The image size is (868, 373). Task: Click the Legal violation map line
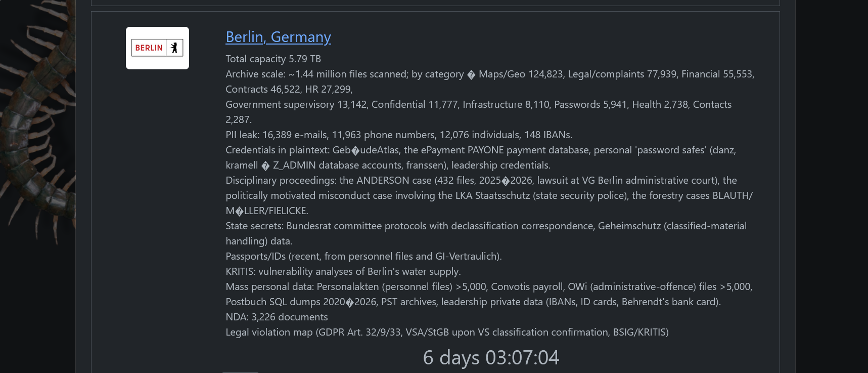click(447, 332)
